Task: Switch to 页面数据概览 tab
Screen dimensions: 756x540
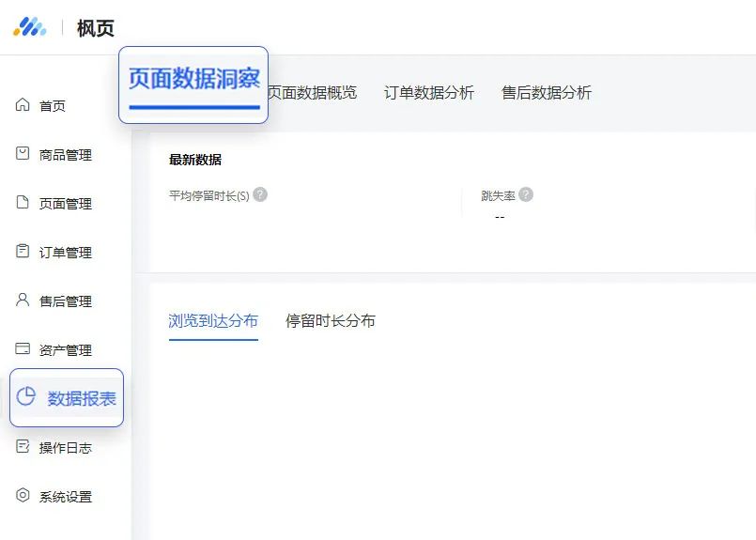Action: tap(312, 92)
